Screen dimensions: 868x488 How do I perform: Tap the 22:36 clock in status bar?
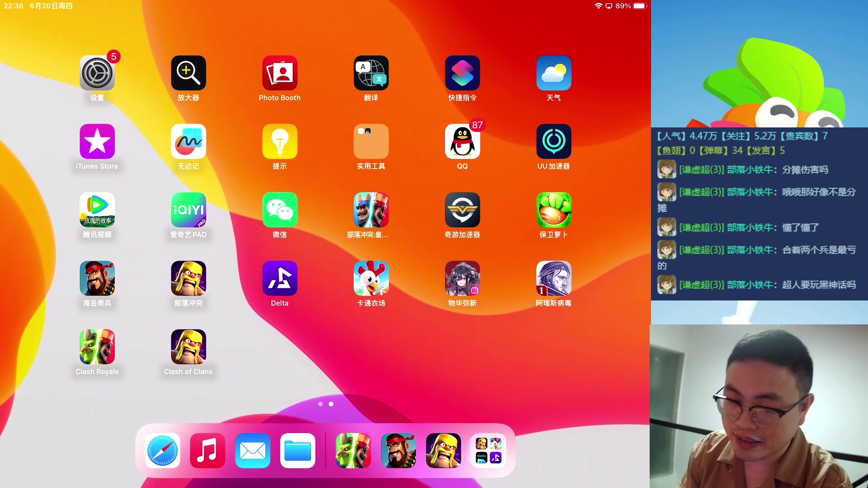click(14, 6)
